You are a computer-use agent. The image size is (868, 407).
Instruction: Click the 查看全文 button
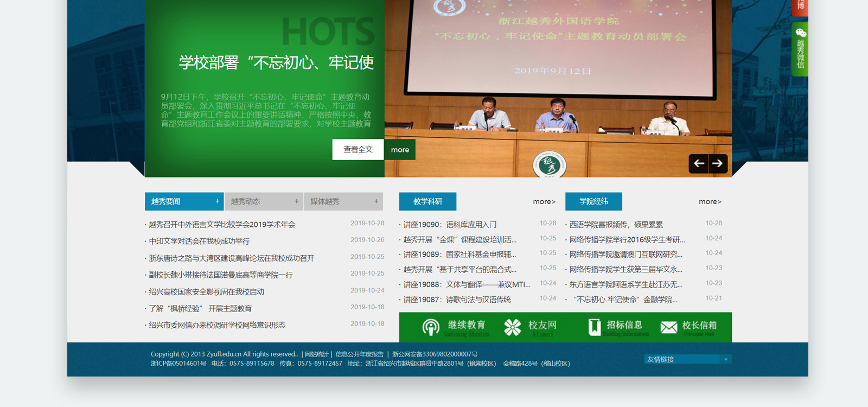tap(358, 150)
